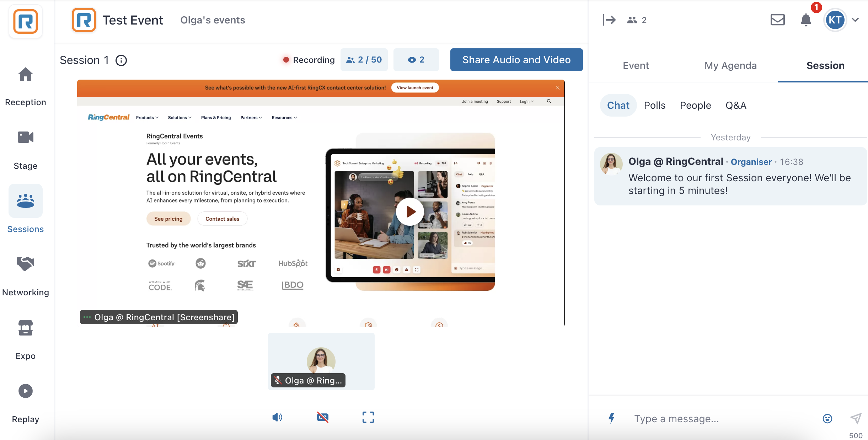Image resolution: width=868 pixels, height=440 pixels.
Task: Click Olga's events organizer link
Action: pos(213,20)
